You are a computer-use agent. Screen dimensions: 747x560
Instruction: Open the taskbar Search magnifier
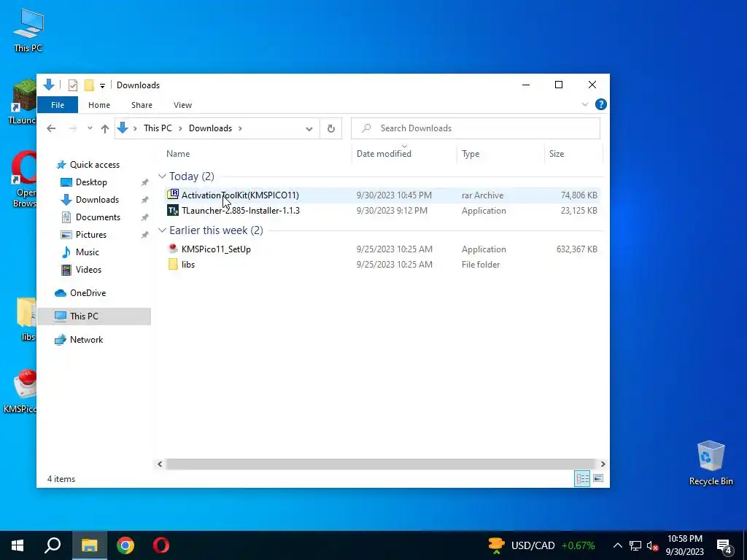click(x=53, y=545)
